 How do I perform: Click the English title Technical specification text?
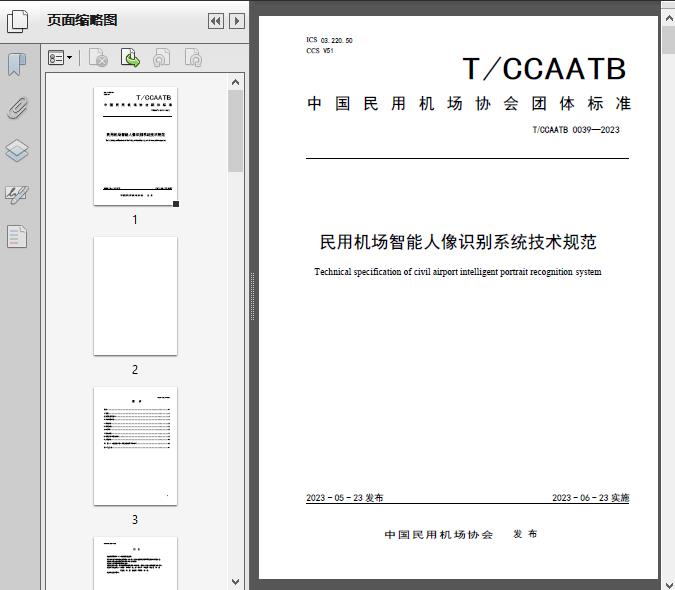point(458,272)
